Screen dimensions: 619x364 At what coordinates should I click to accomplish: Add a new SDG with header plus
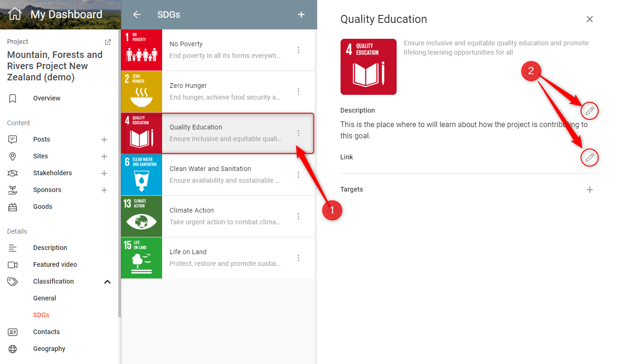pyautogui.click(x=301, y=14)
